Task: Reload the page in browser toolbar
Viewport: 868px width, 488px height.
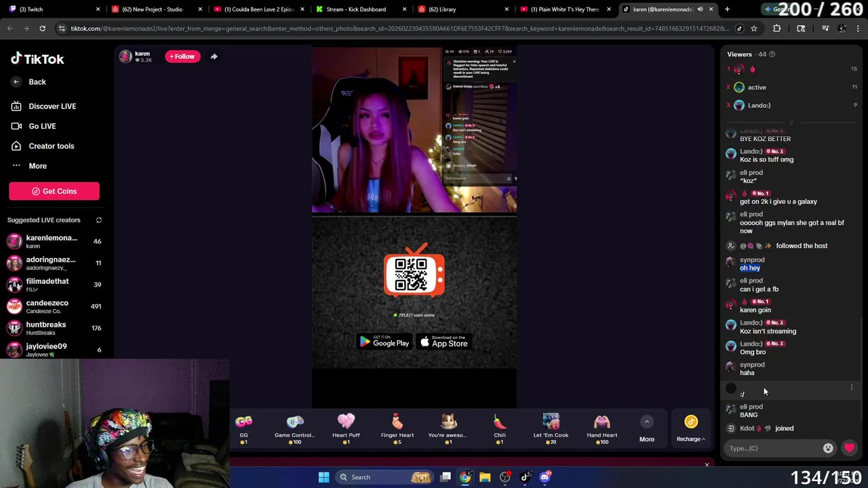Action: [x=42, y=28]
